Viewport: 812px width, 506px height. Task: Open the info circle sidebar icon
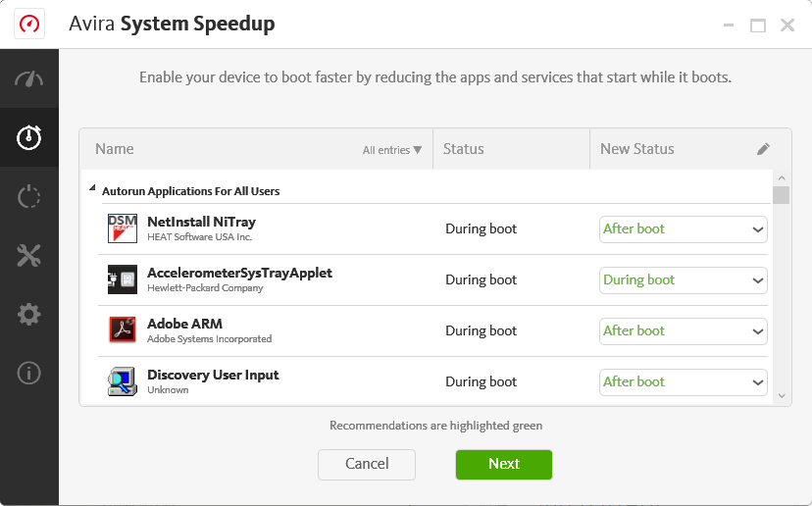[x=29, y=373]
